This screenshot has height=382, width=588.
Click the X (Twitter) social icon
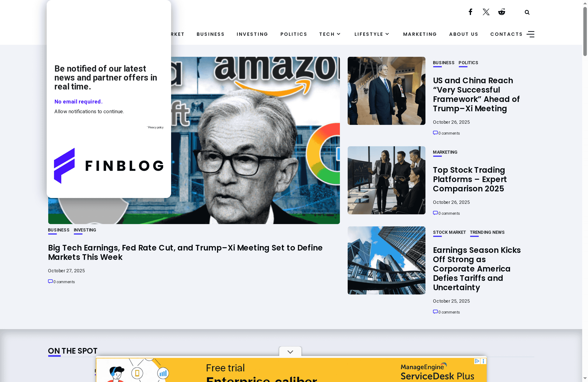[x=486, y=12]
